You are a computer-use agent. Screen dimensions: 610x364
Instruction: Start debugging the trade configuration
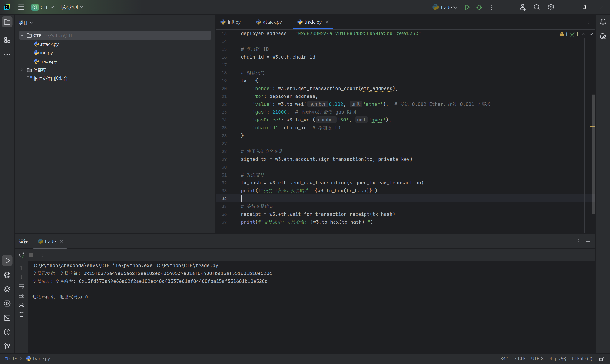click(x=479, y=7)
